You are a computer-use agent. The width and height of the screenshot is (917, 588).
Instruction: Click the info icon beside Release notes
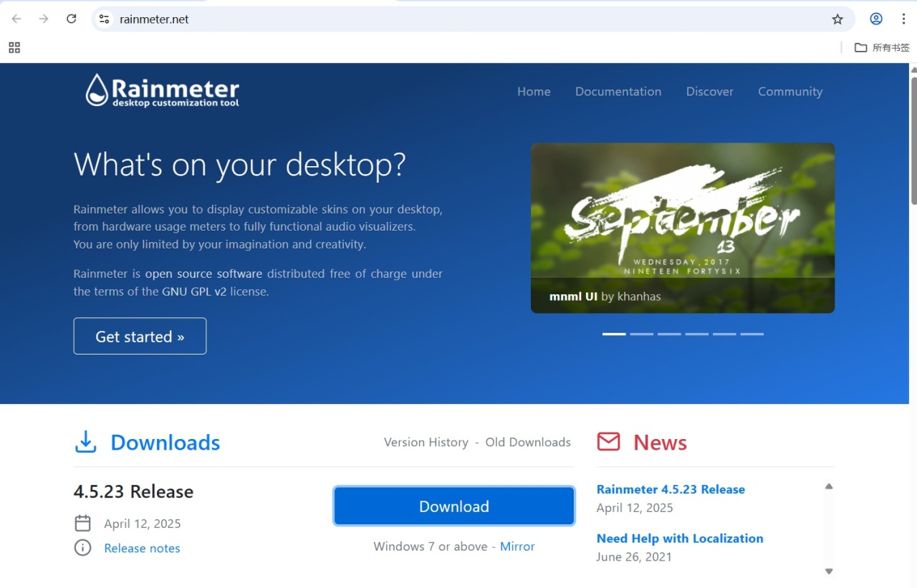tap(83, 548)
